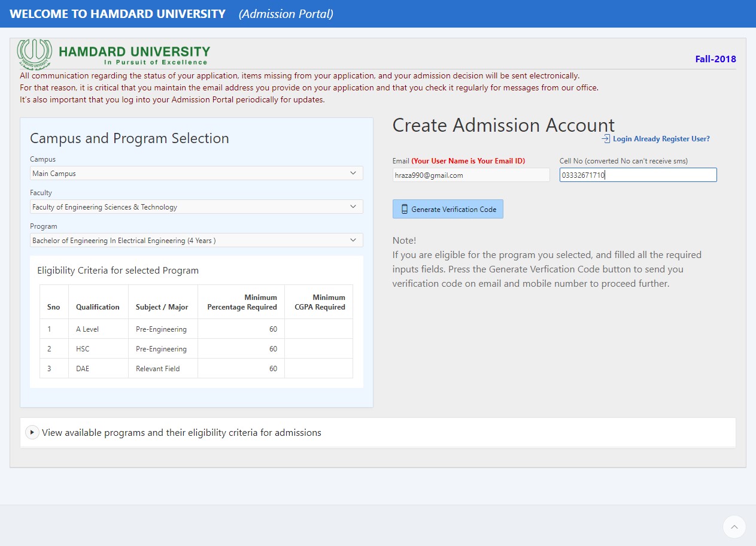Click the Cell No input field
The image size is (756, 546).
click(x=638, y=175)
